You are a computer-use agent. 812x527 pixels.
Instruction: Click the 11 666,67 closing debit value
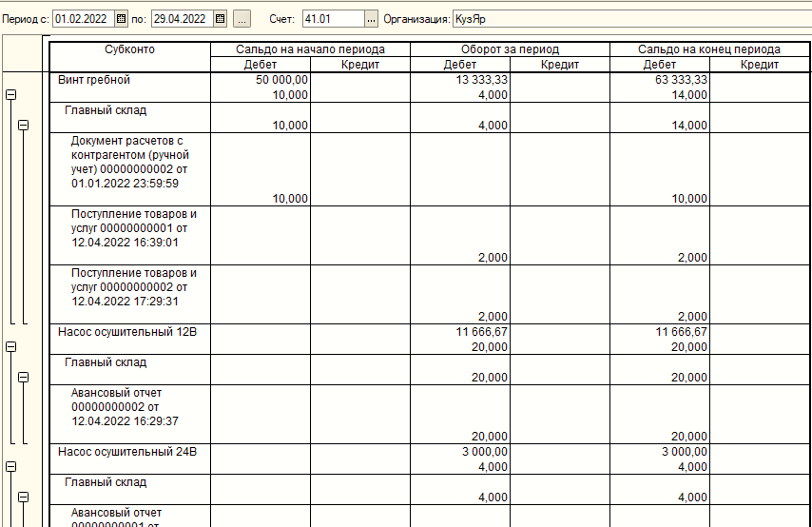pyautogui.click(x=681, y=332)
